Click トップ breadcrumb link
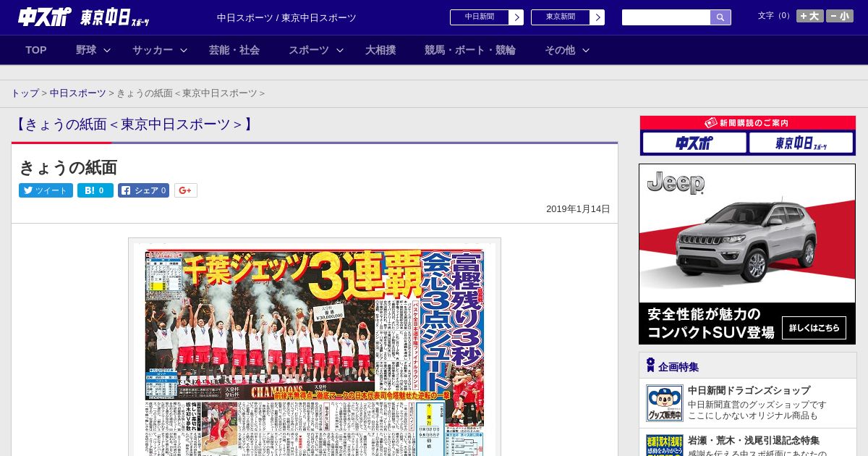The width and height of the screenshot is (868, 456). pos(25,93)
